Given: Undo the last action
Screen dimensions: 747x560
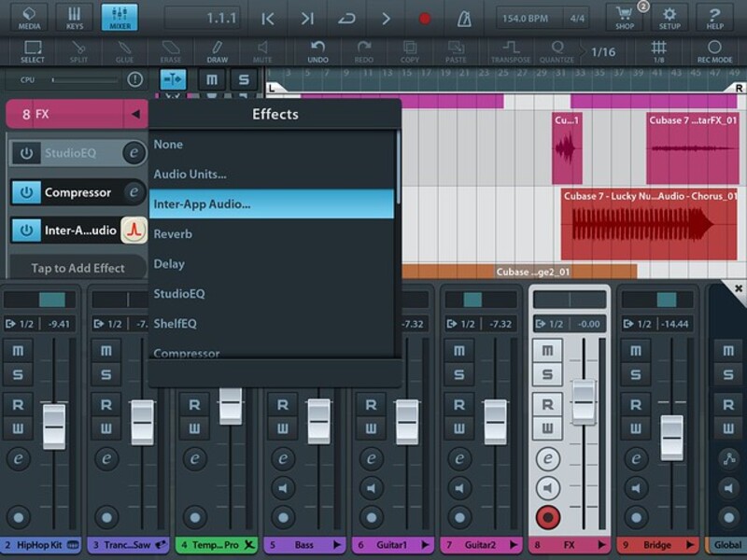Looking at the screenshot, I should click(x=317, y=51).
